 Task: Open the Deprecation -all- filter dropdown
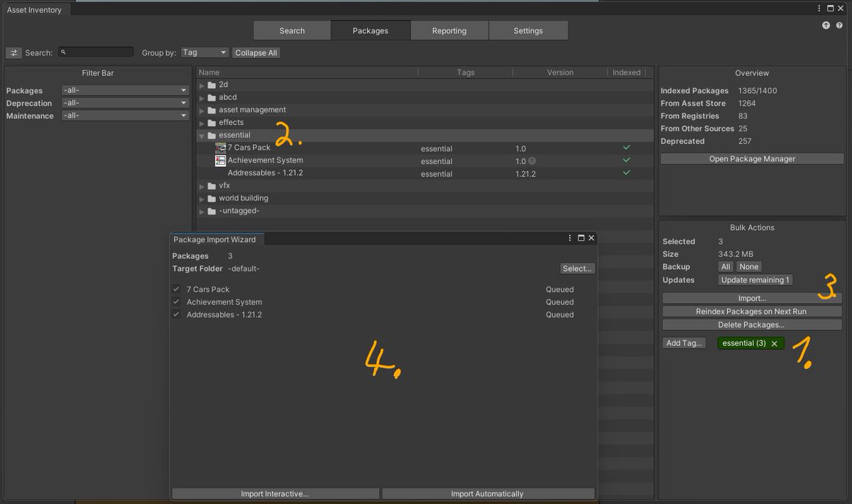point(125,103)
